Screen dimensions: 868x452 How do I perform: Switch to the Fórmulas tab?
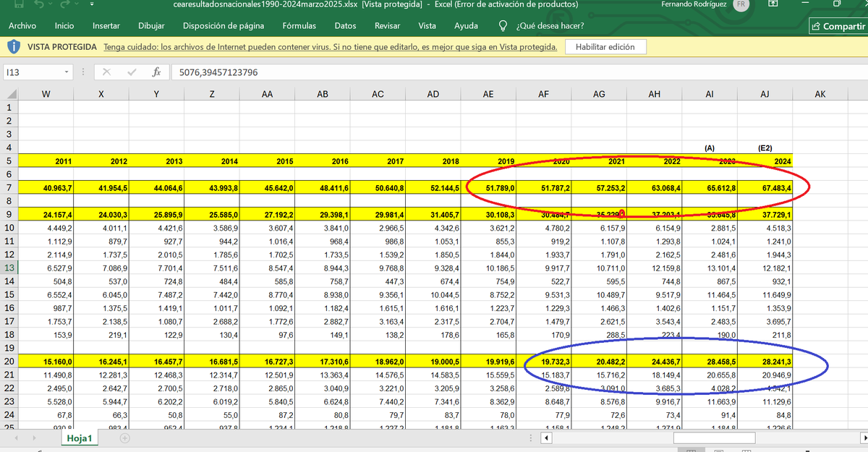pyautogui.click(x=299, y=26)
